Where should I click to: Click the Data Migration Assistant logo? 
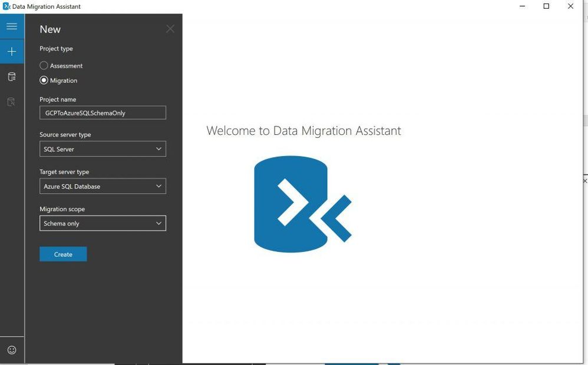point(302,204)
